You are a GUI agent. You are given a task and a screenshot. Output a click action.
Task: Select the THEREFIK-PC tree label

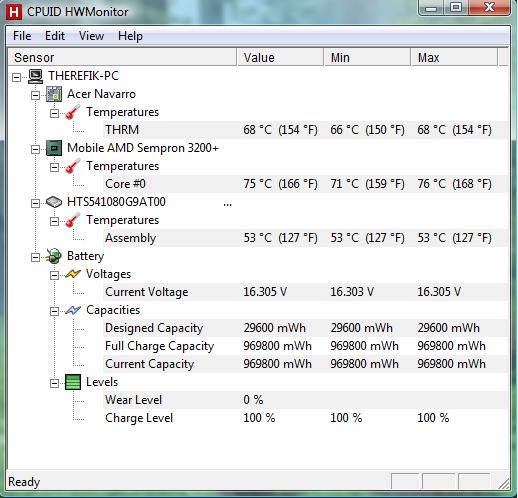click(83, 76)
